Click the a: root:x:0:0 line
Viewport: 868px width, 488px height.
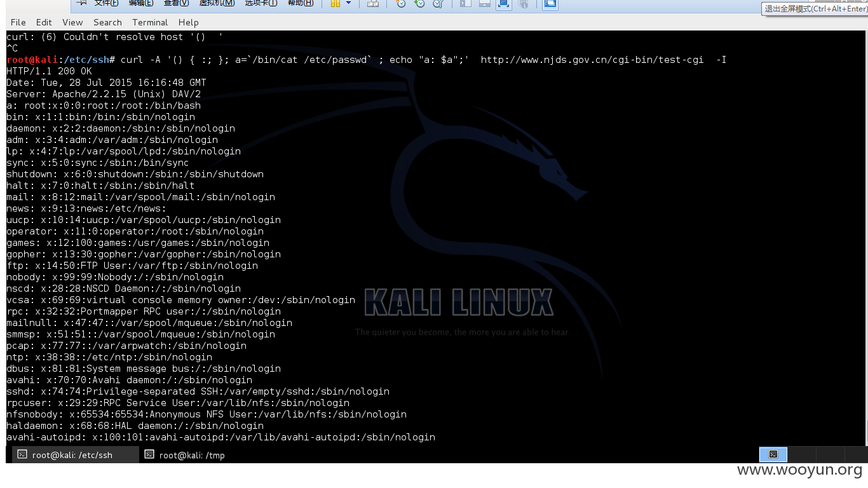[104, 105]
